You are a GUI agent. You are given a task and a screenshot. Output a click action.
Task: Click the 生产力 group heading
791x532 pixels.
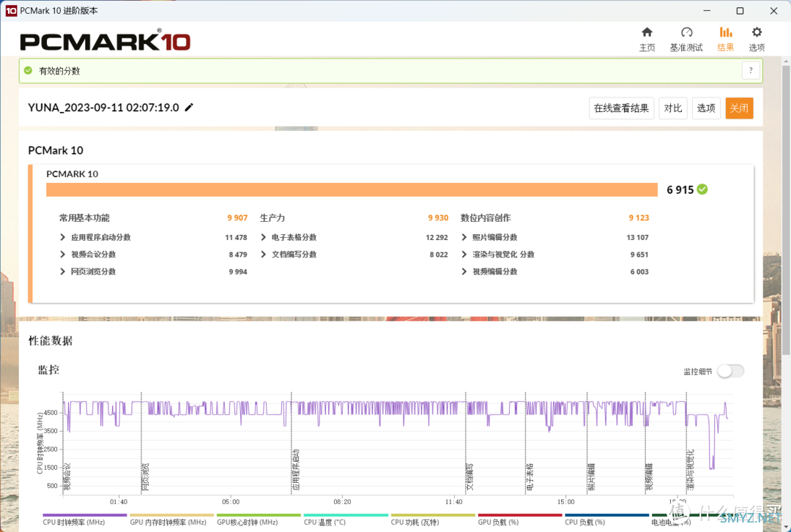click(x=272, y=218)
